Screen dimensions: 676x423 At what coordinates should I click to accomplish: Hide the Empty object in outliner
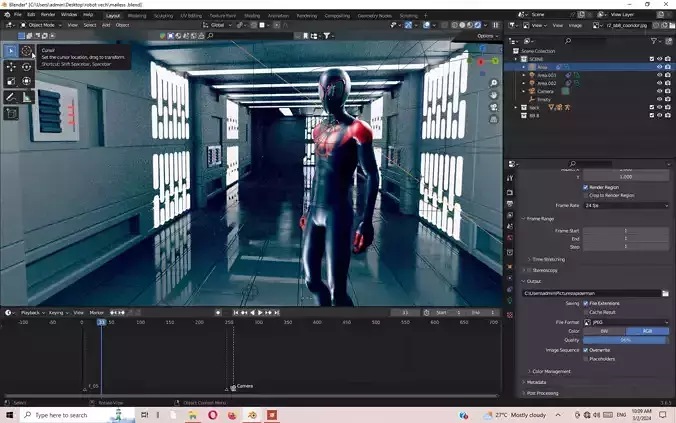(659, 99)
